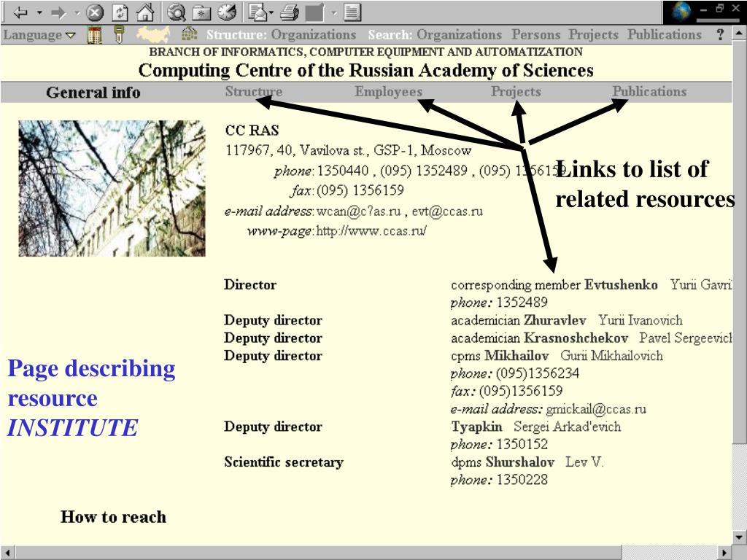747x560 pixels.
Task: Click Tyapkin's phone number 1350152
Action: click(522, 444)
